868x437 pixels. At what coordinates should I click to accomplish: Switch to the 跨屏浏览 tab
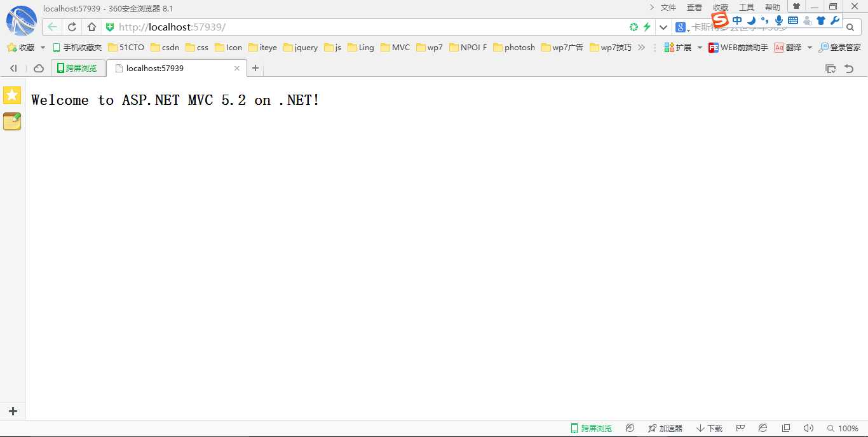(x=78, y=68)
